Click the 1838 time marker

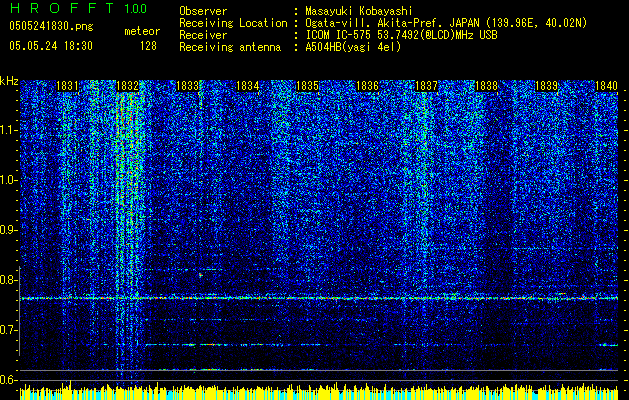(x=487, y=86)
